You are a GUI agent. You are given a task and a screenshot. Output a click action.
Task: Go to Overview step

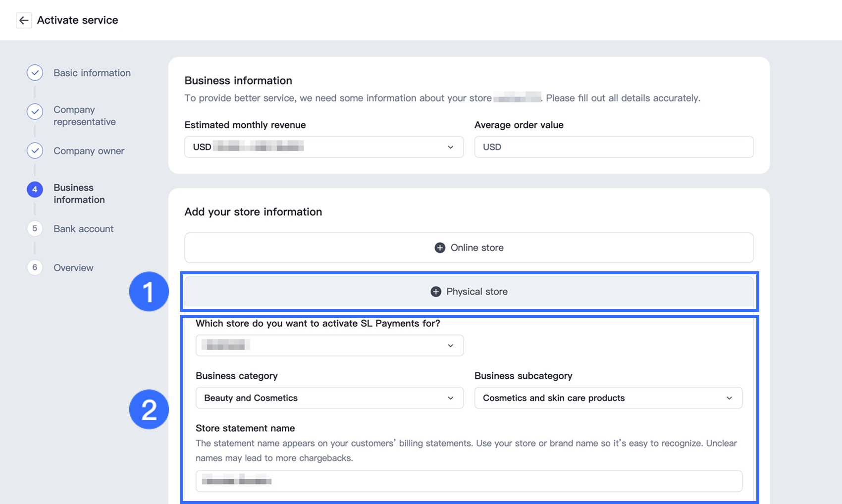[73, 268]
